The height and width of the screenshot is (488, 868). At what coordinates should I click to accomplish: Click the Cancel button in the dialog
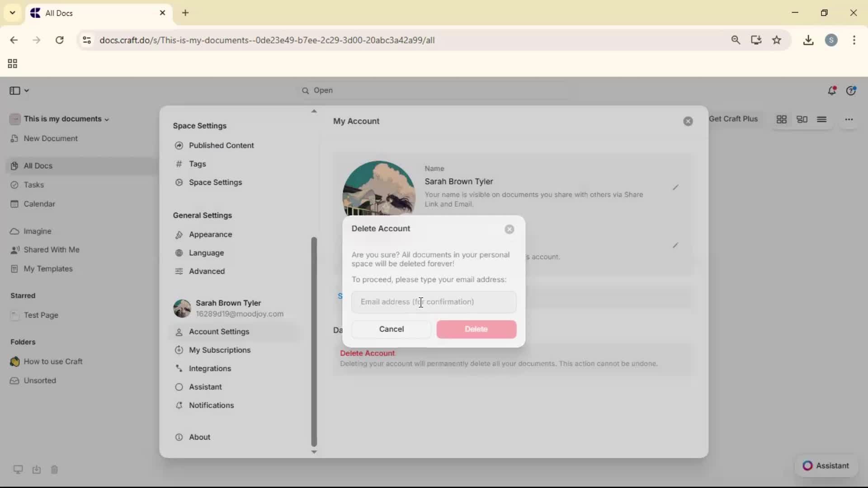(x=391, y=329)
